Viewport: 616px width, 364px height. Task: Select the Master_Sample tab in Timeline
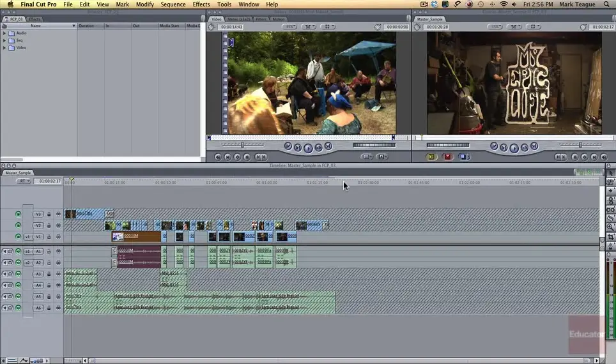tap(18, 173)
